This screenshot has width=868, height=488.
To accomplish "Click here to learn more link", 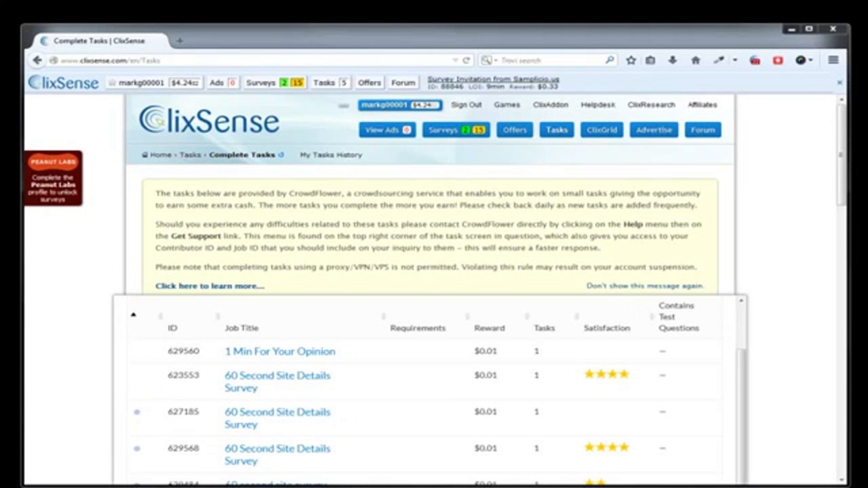I will coord(210,286).
